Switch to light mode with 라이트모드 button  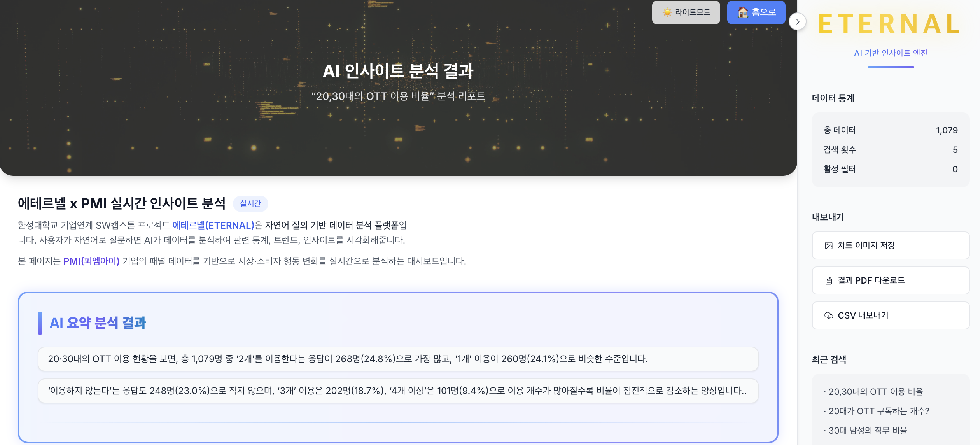(686, 12)
